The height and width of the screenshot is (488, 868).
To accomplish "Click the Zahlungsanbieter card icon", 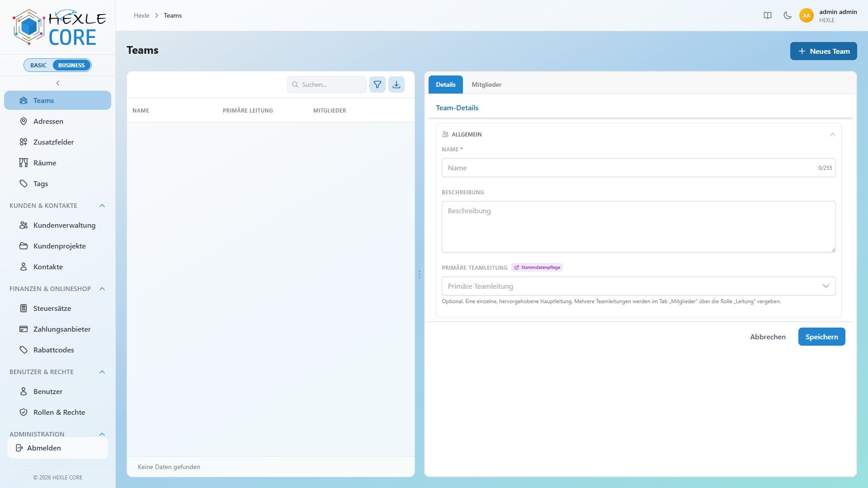I will pyautogui.click(x=24, y=329).
